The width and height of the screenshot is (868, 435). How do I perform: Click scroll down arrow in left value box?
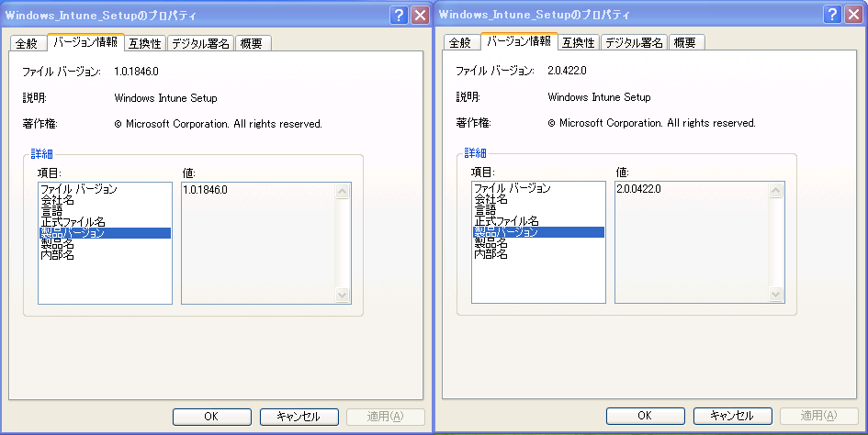pyautogui.click(x=342, y=295)
